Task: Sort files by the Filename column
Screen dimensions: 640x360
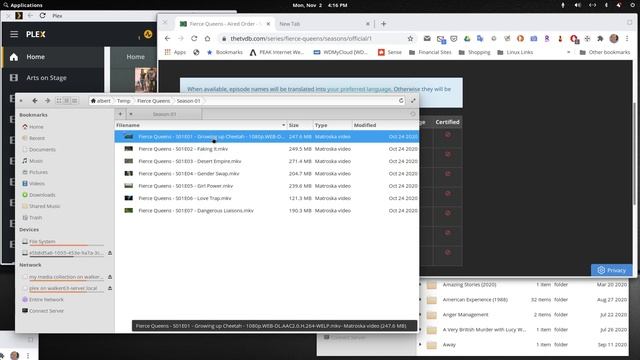Action: pyautogui.click(x=201, y=125)
